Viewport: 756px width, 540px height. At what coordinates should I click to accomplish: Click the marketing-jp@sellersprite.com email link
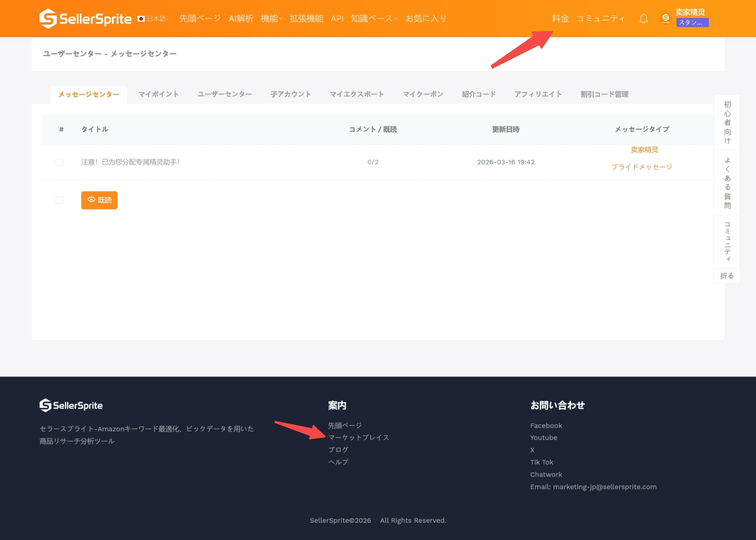[604, 487]
